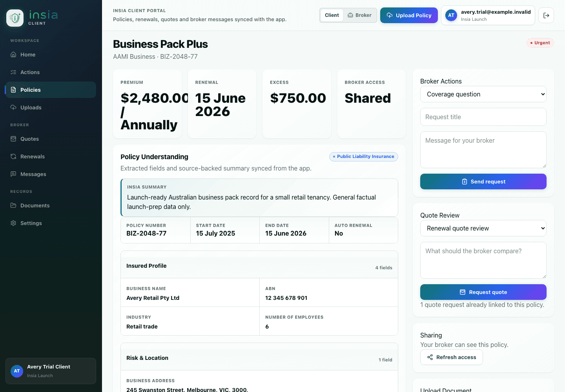Click the briefcase icon on Broker toggle

coord(350,15)
